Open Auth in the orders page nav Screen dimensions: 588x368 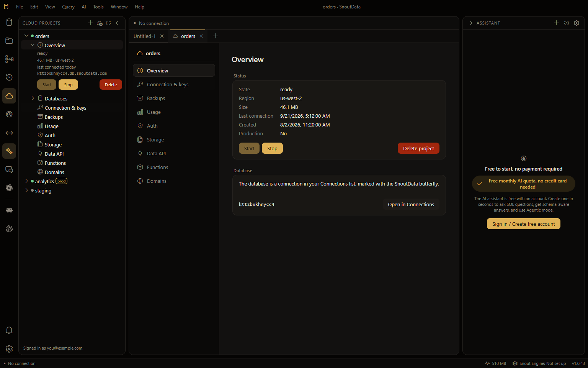174,126
